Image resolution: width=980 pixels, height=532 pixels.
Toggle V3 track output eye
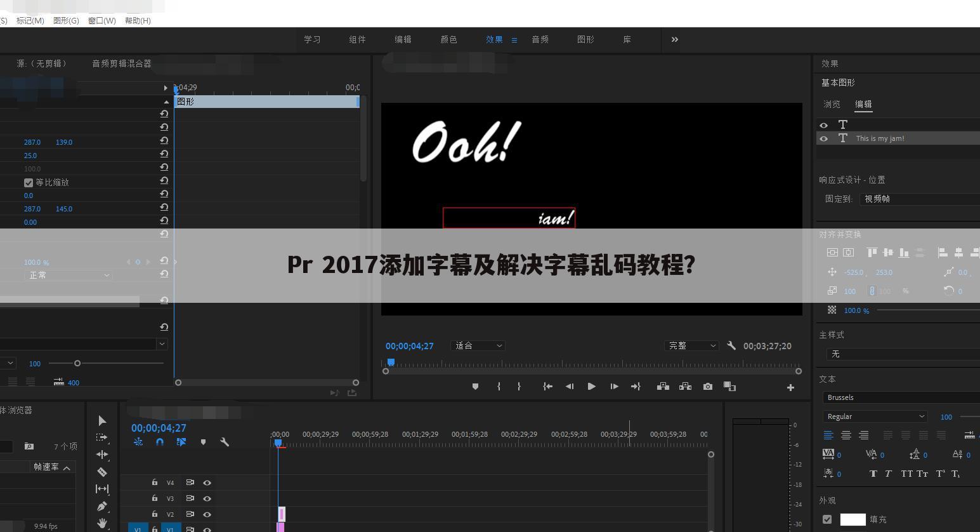(207, 498)
